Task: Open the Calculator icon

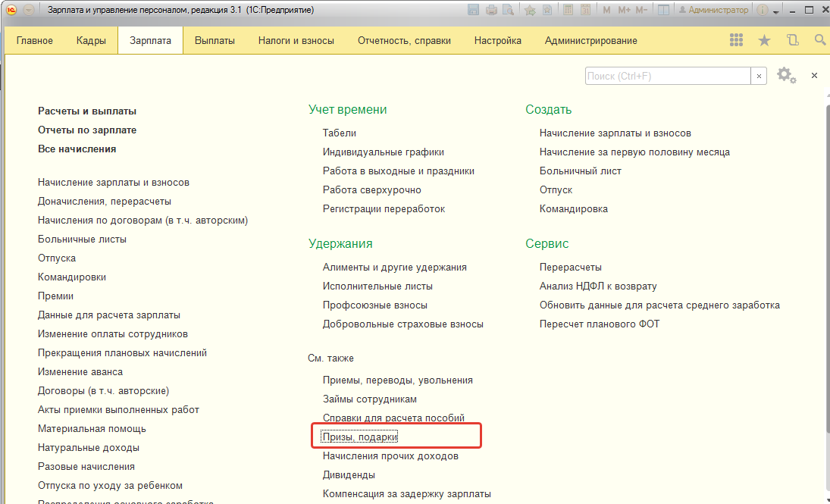Action: pos(568,10)
